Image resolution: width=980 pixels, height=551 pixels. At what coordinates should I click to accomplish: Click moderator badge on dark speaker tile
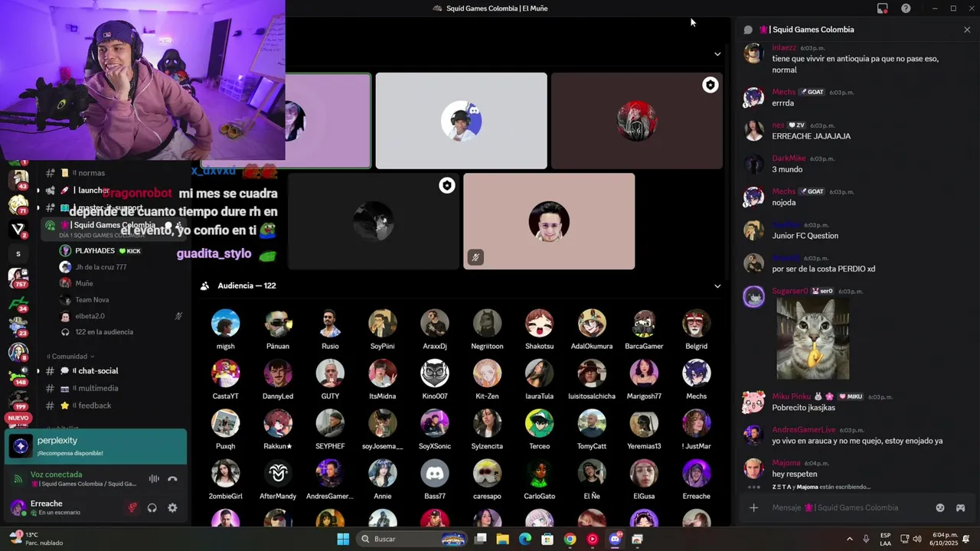coord(446,185)
